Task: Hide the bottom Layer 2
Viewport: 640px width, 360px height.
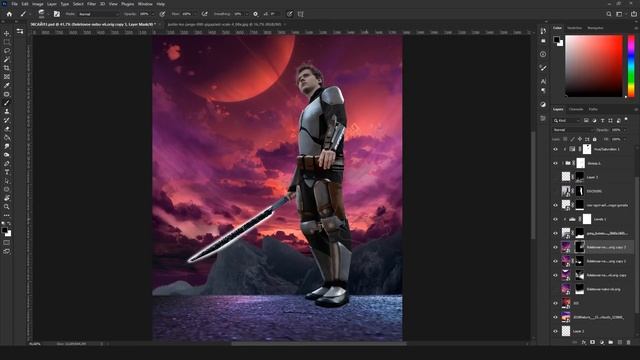Action: (x=555, y=331)
